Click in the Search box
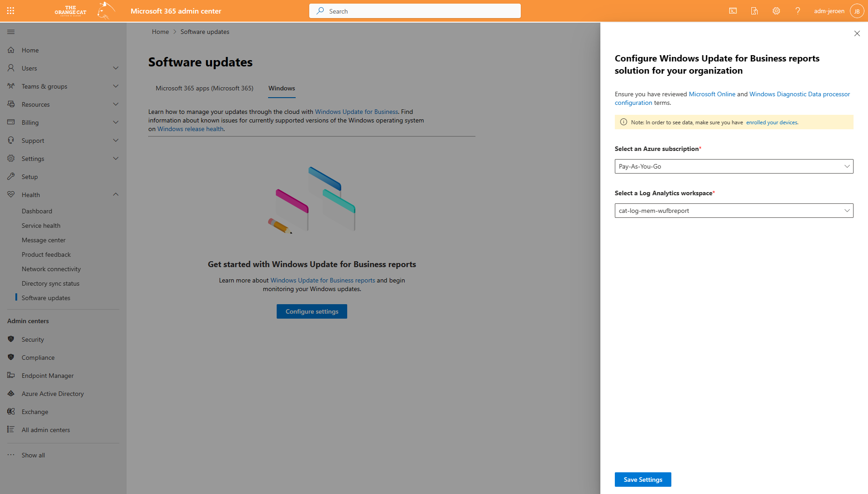Image resolution: width=868 pixels, height=494 pixels. [x=415, y=11]
